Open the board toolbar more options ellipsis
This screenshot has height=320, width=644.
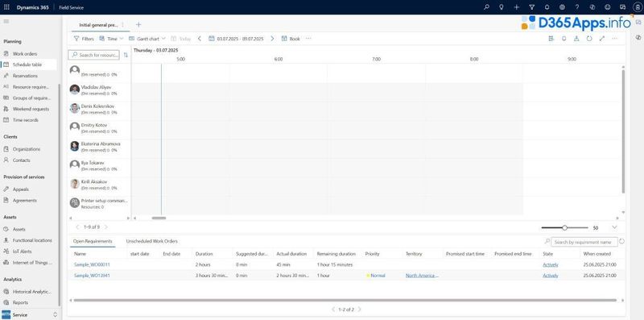[308, 39]
